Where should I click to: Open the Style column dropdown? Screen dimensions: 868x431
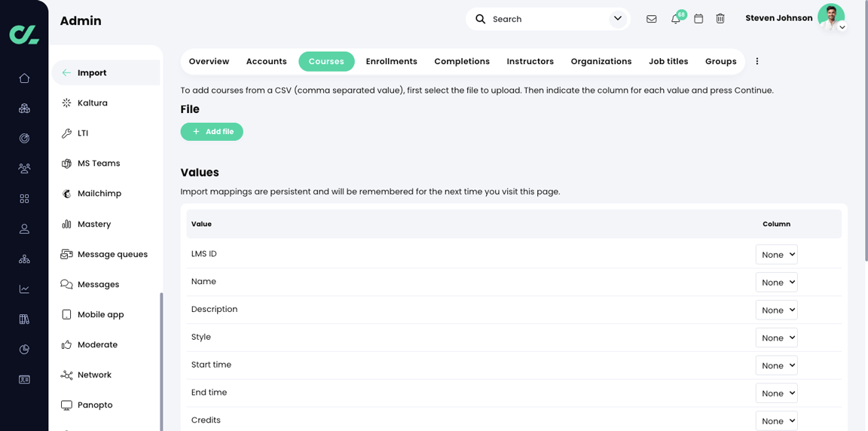(777, 338)
